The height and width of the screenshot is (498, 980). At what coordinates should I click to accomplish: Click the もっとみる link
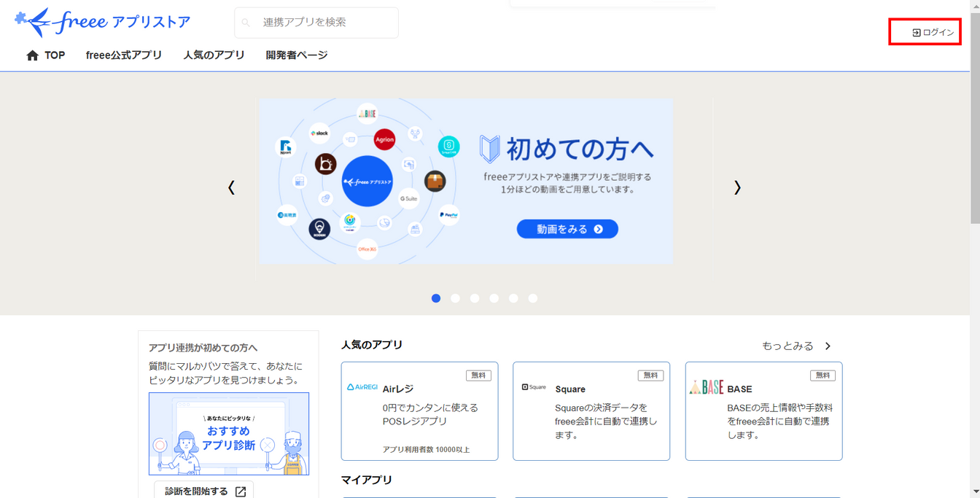point(787,346)
